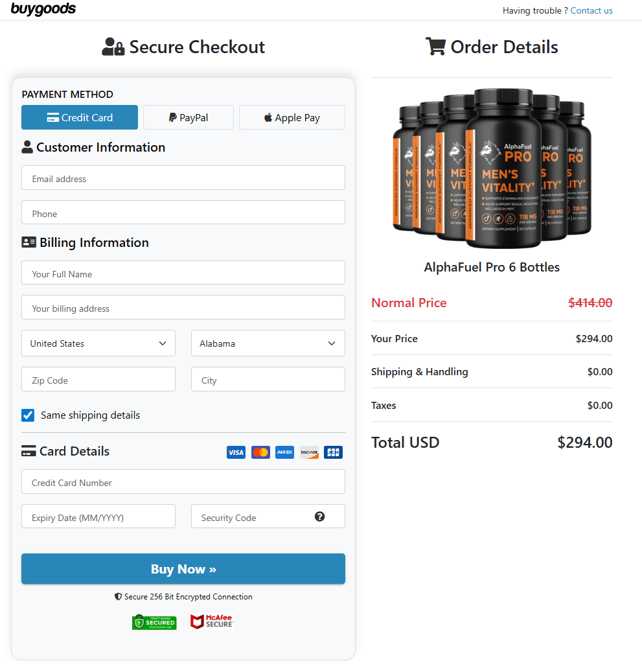Image resolution: width=642 pixels, height=672 pixels.
Task: Open the state dropdown showing Alabama
Action: pos(268,343)
